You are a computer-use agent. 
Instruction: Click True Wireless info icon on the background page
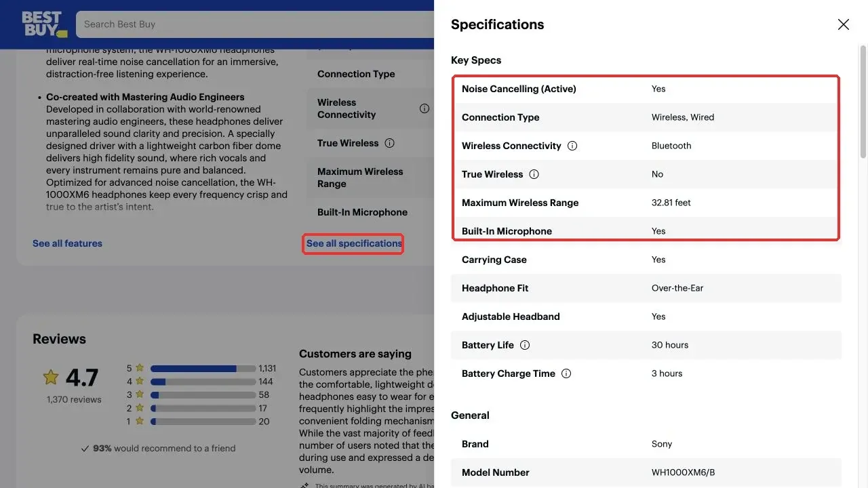coord(389,143)
